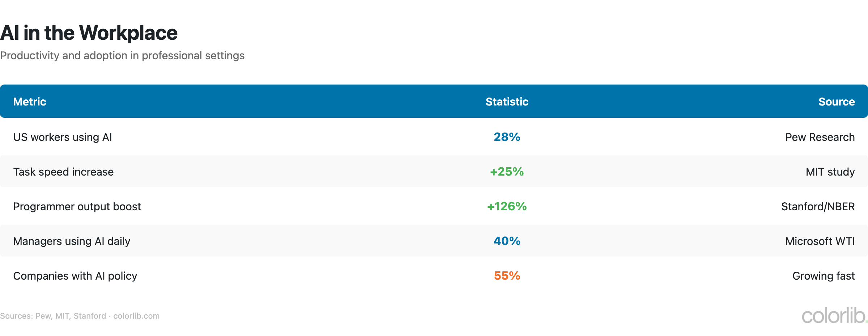
Task: Select the Programmer output boost label
Action: [77, 207]
